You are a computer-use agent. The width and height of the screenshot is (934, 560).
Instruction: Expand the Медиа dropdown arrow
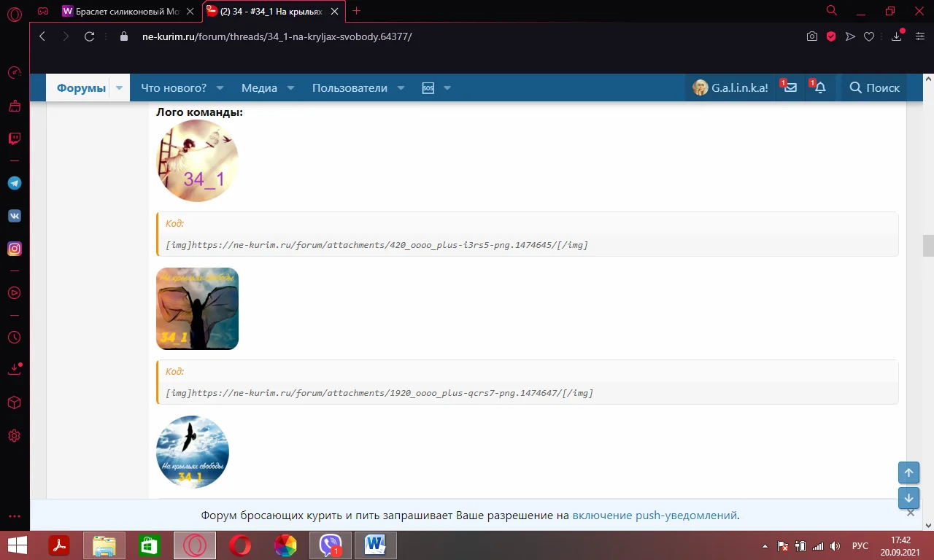click(x=290, y=88)
